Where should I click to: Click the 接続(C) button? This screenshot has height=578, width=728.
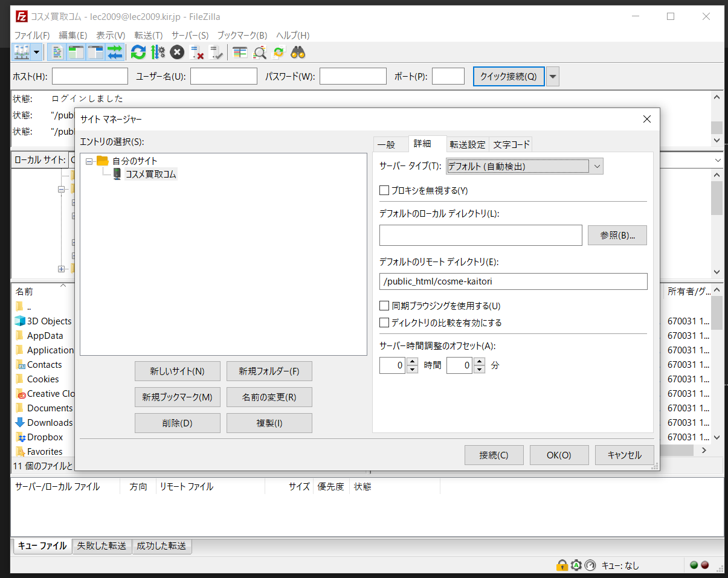click(494, 455)
